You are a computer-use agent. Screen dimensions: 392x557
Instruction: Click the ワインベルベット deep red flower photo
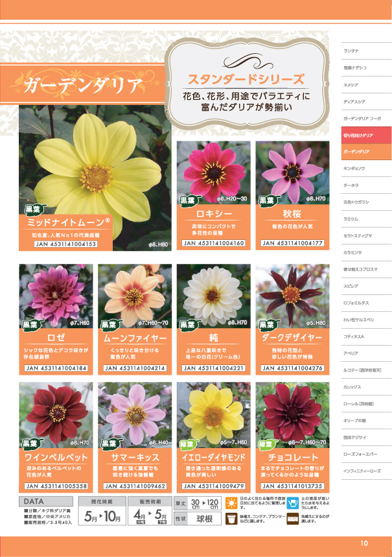click(56, 415)
